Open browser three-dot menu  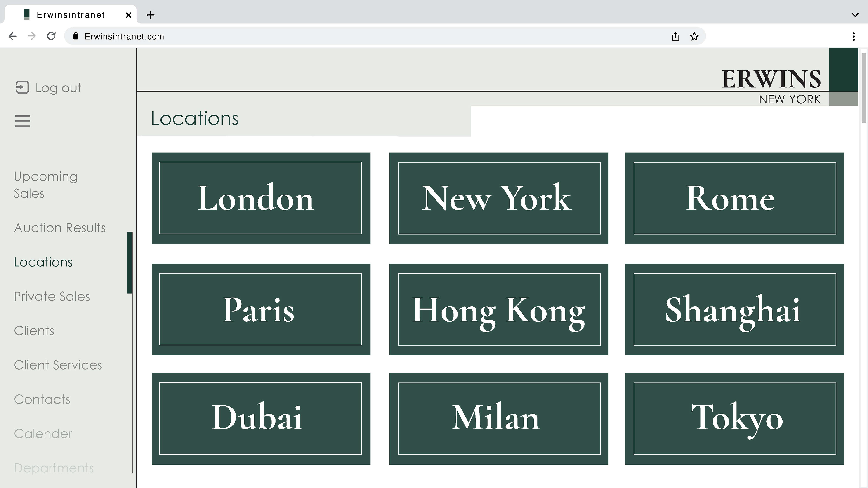[x=854, y=36]
